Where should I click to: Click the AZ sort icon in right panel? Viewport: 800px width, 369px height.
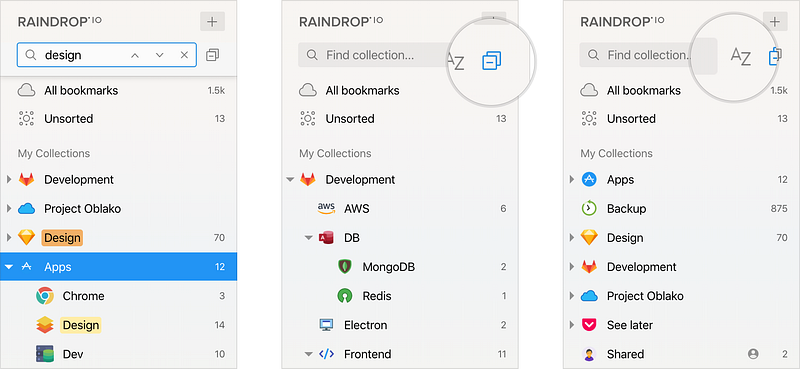741,57
